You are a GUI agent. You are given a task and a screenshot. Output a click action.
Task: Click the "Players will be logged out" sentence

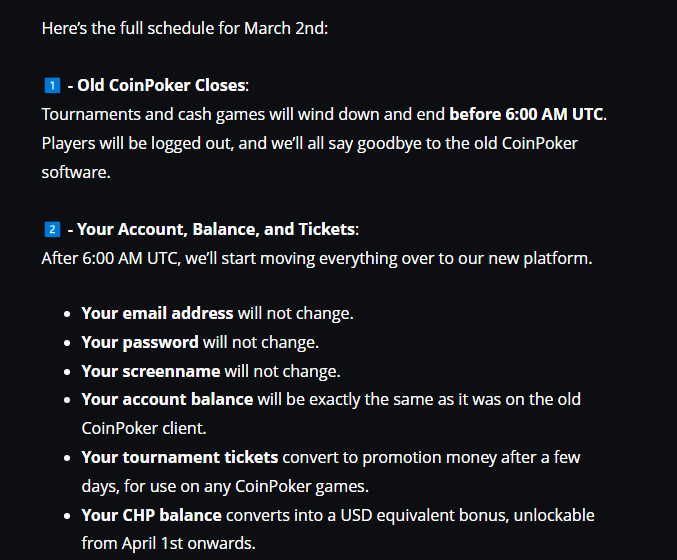pos(310,143)
